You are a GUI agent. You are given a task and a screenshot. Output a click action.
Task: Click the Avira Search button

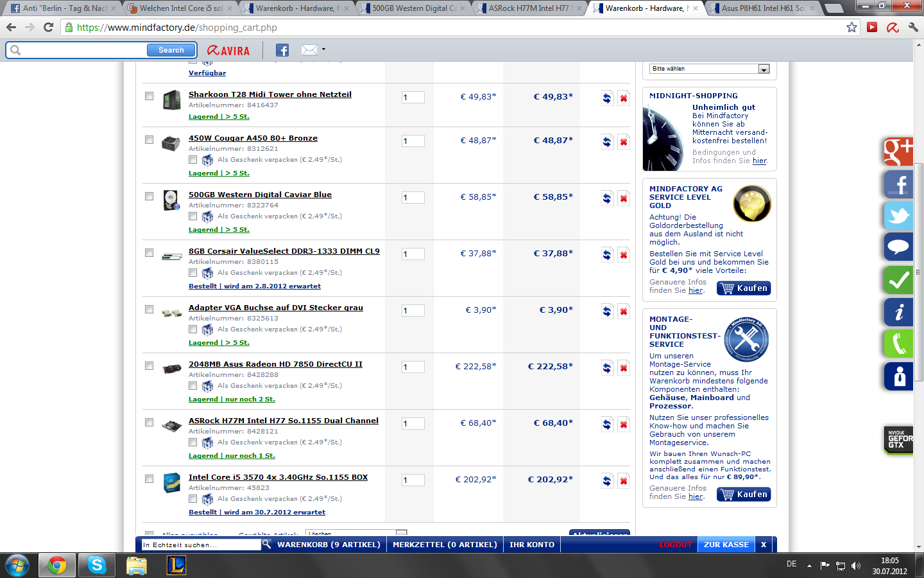coord(171,50)
